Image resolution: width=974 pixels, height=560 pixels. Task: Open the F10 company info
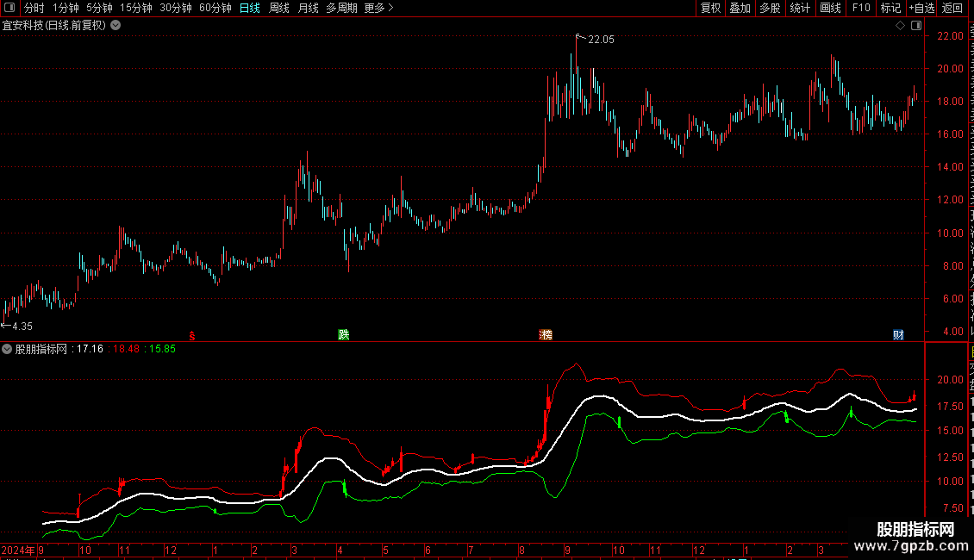click(x=861, y=8)
